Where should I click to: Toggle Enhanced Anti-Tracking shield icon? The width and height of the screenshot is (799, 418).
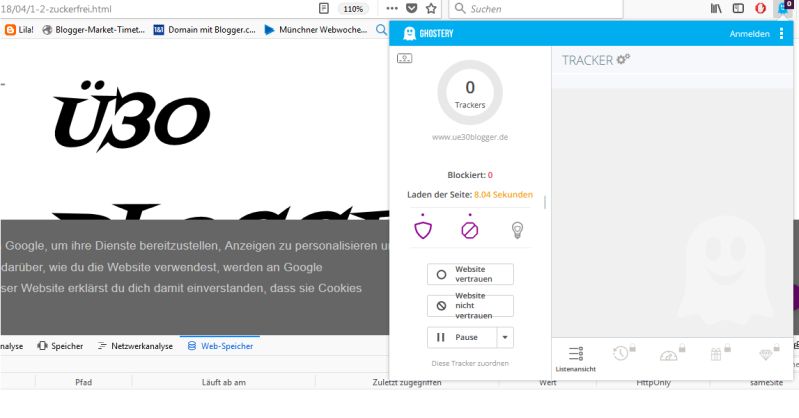(x=423, y=228)
